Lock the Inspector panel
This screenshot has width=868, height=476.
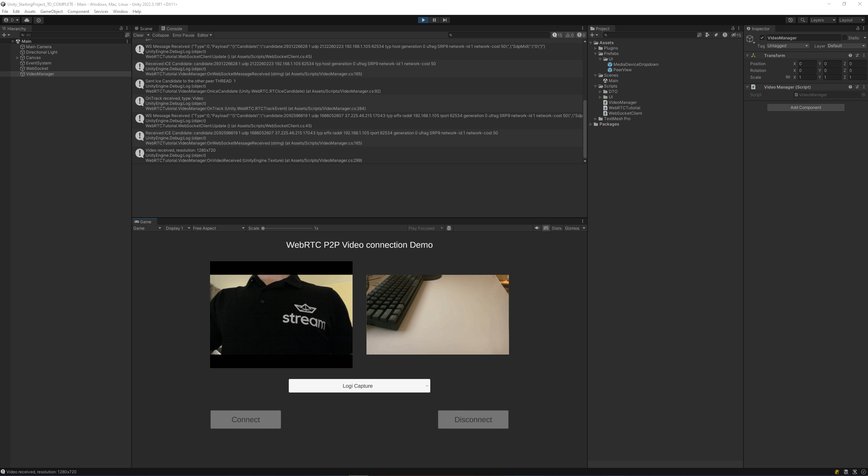pos(858,28)
